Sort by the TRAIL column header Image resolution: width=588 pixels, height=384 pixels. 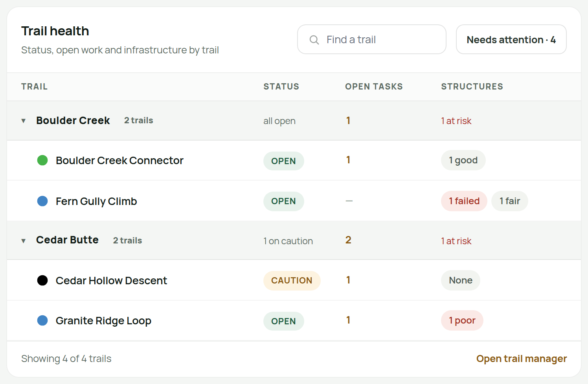34,86
